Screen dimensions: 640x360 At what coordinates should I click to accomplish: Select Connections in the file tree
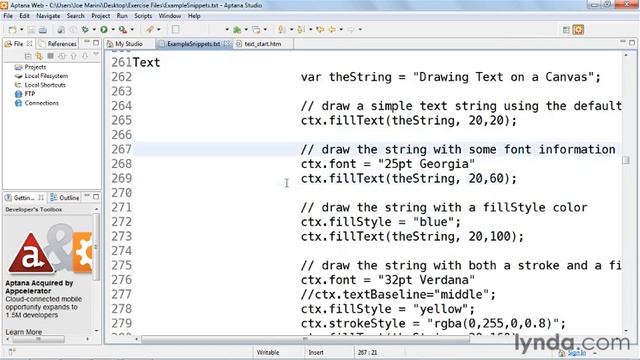42,103
